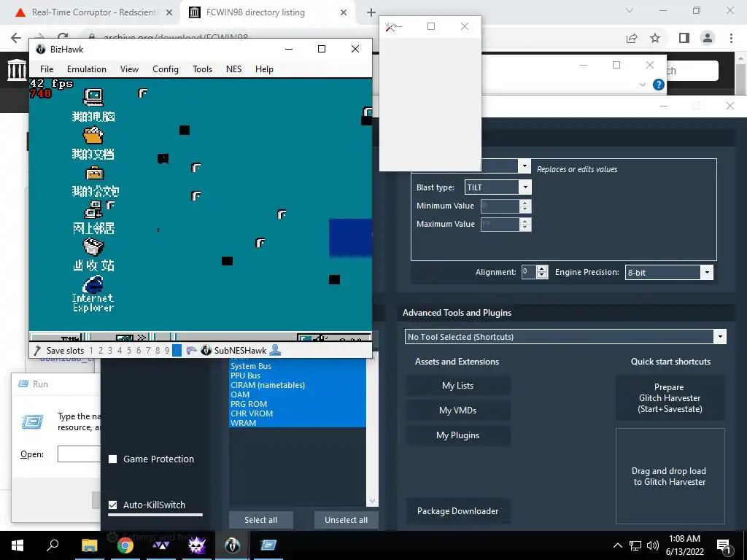Click the BizHawk title bar logo icon
Image resolution: width=747 pixels, height=560 pixels.
[x=41, y=49]
